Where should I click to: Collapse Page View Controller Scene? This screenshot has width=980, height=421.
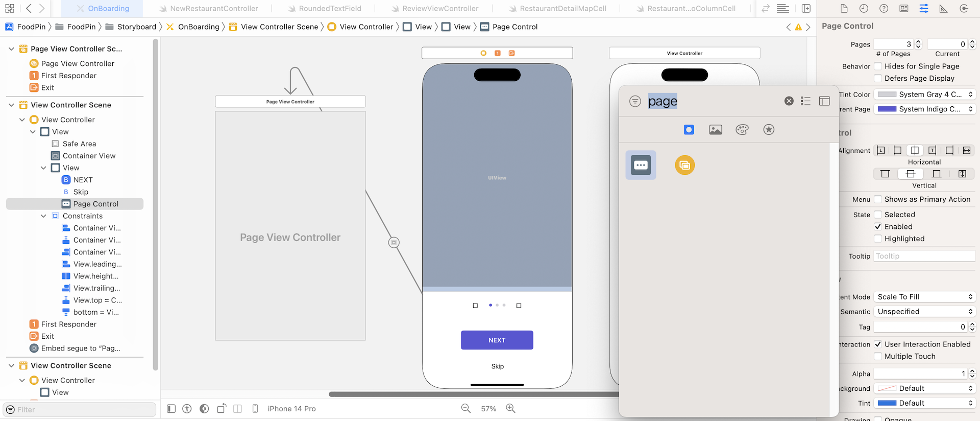pos(11,49)
